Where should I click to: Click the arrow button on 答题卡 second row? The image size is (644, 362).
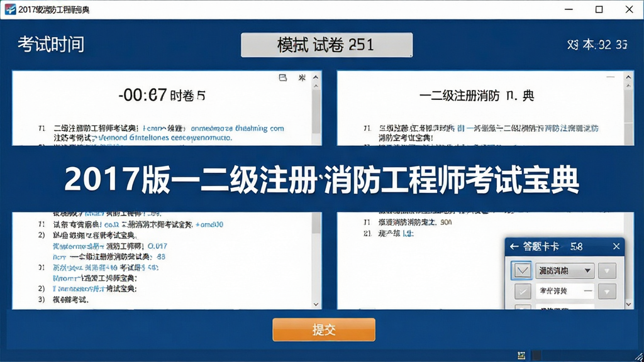(x=607, y=292)
